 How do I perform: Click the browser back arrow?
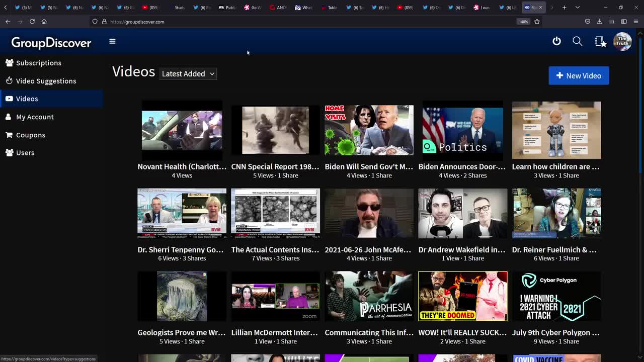click(x=8, y=22)
